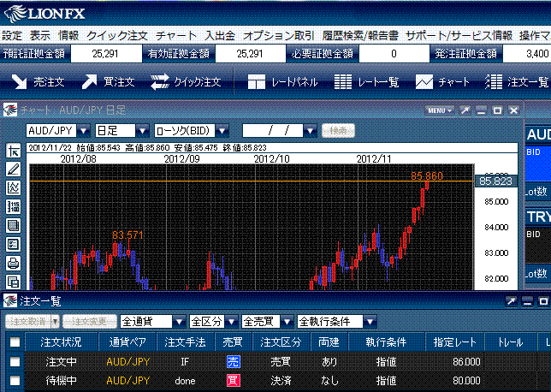This screenshot has height=392, width=551.
Task: Click the settings list icon in chart sidebar
Action: (14, 244)
